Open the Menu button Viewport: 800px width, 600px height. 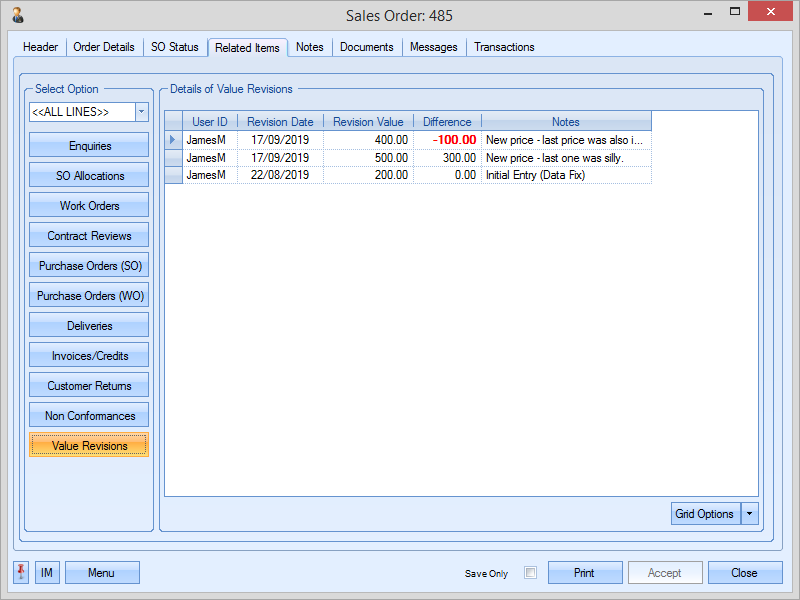tap(101, 573)
